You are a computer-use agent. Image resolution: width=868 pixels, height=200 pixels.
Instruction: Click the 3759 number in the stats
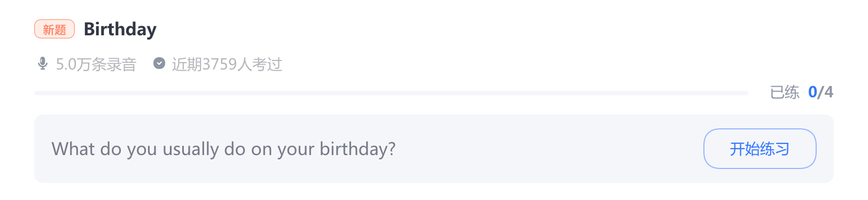pos(219,65)
